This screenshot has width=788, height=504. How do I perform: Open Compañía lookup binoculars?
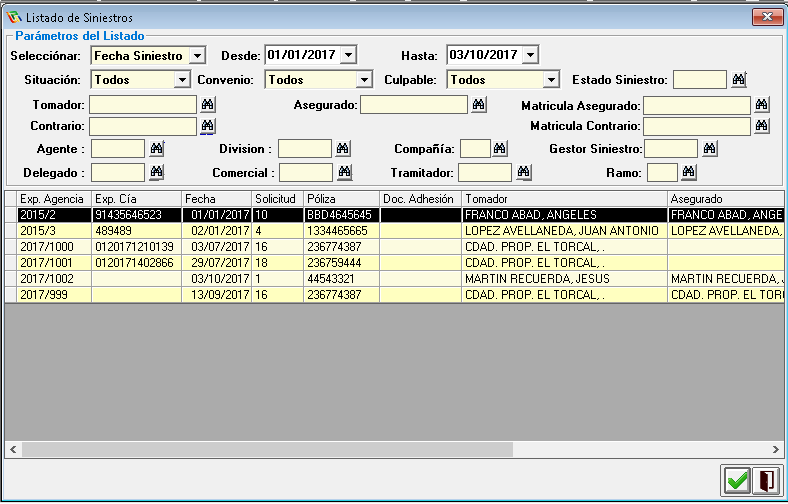(500, 149)
